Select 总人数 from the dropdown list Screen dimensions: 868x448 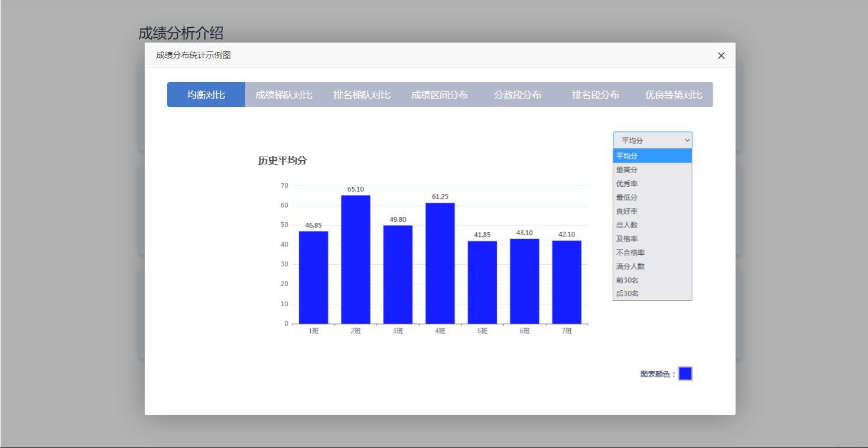pos(652,225)
